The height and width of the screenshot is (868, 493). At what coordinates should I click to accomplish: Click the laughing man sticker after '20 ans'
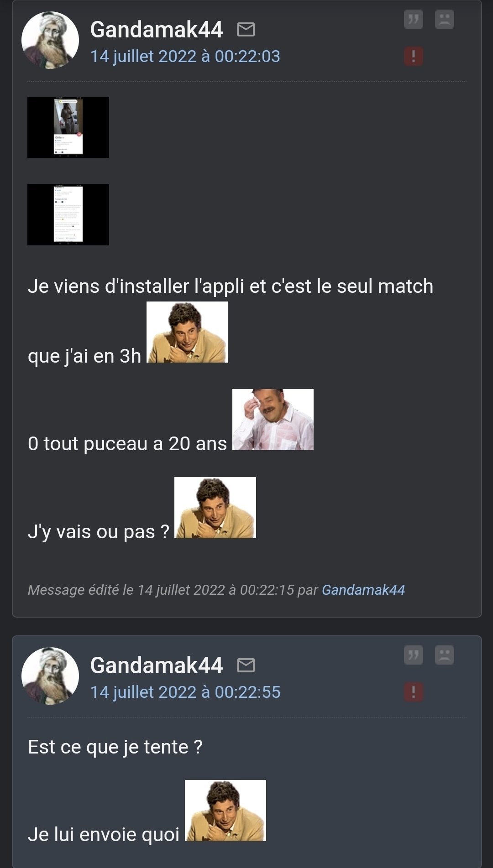[x=273, y=420]
